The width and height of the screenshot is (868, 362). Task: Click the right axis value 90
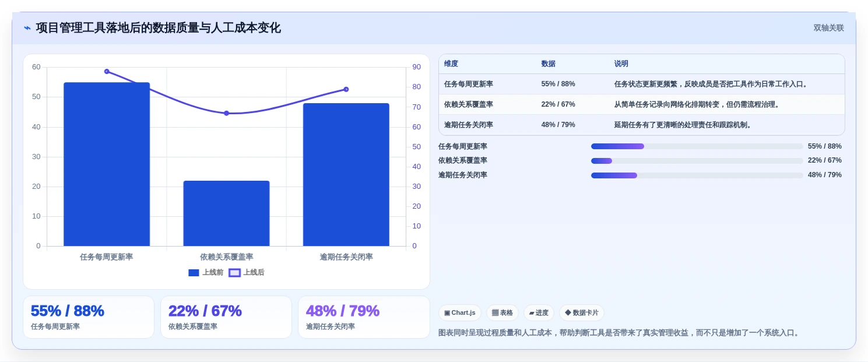coord(416,67)
